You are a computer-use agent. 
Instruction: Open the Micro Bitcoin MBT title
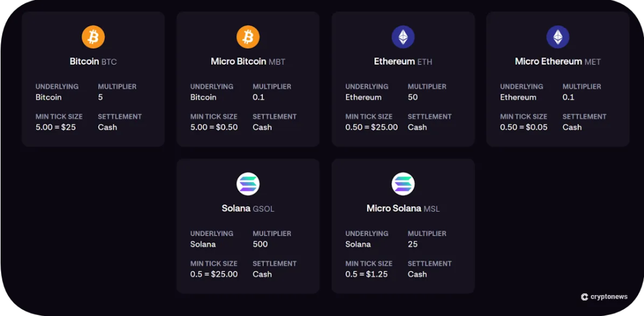click(248, 61)
